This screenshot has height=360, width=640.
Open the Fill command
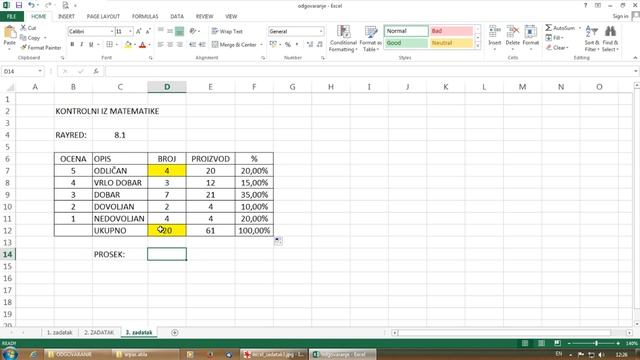(555, 38)
